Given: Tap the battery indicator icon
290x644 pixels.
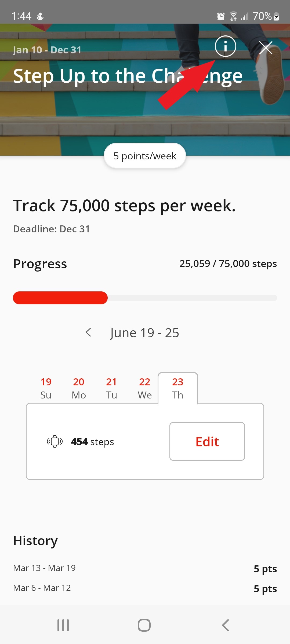Looking at the screenshot, I should point(276,17).
